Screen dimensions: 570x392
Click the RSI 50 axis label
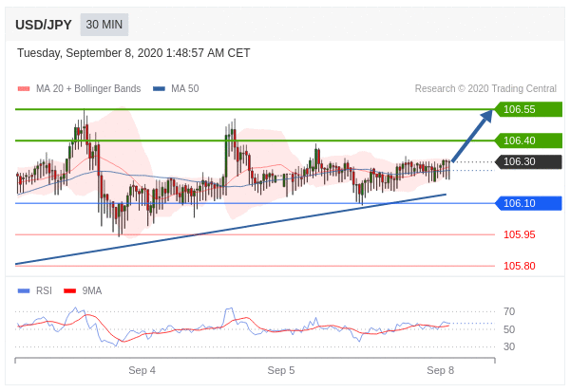pos(509,329)
